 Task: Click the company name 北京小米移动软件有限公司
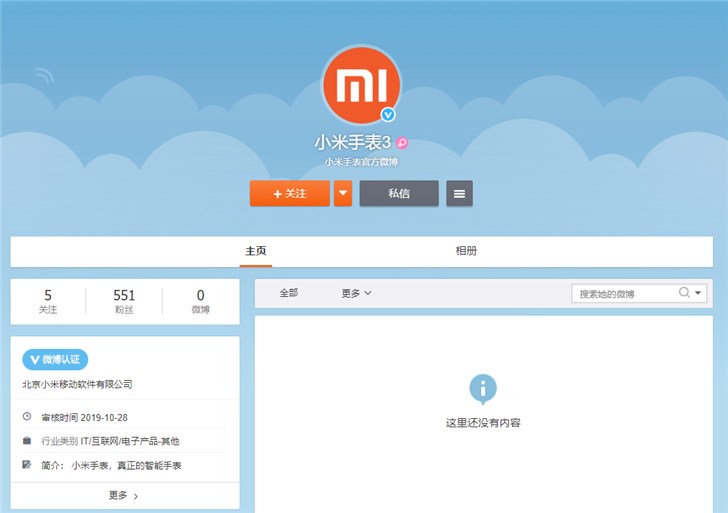click(77, 384)
